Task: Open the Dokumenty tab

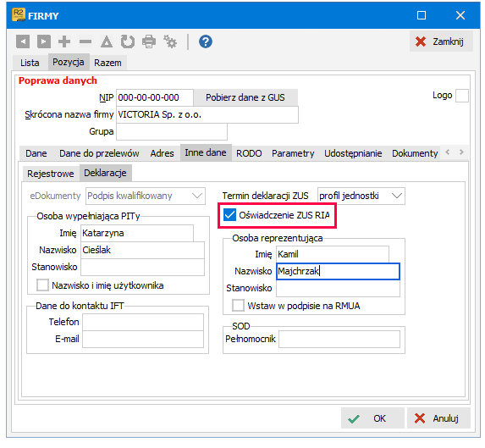Action: 415,153
